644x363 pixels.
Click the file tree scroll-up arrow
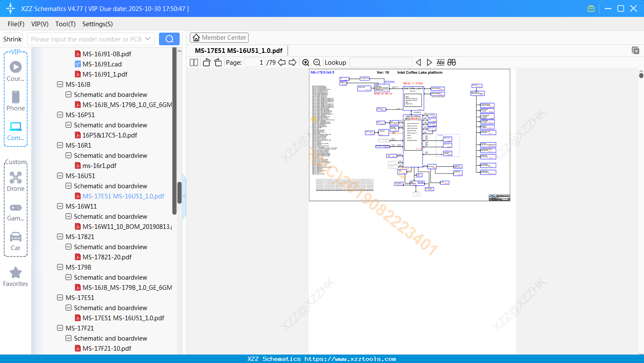179,51
